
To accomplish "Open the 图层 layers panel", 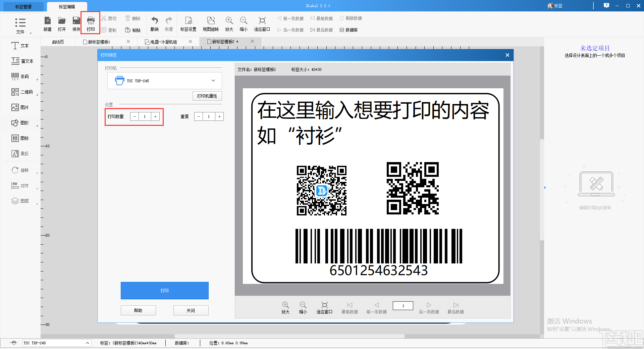I will tap(20, 201).
